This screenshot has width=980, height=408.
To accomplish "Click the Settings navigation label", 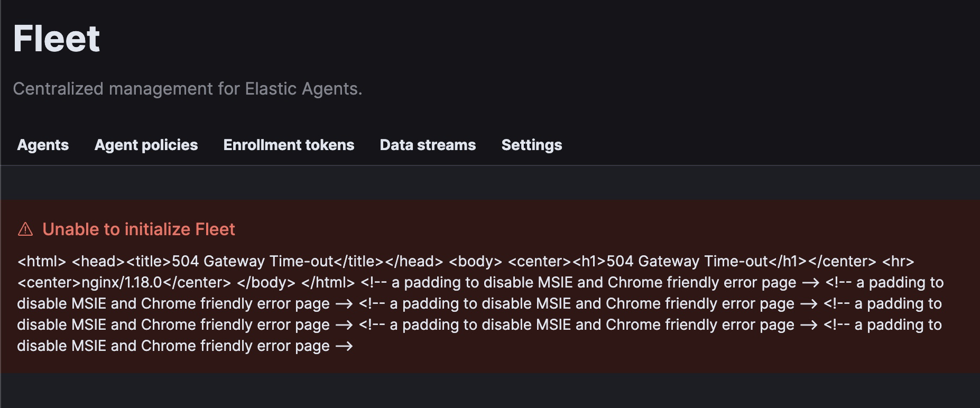I will [531, 145].
